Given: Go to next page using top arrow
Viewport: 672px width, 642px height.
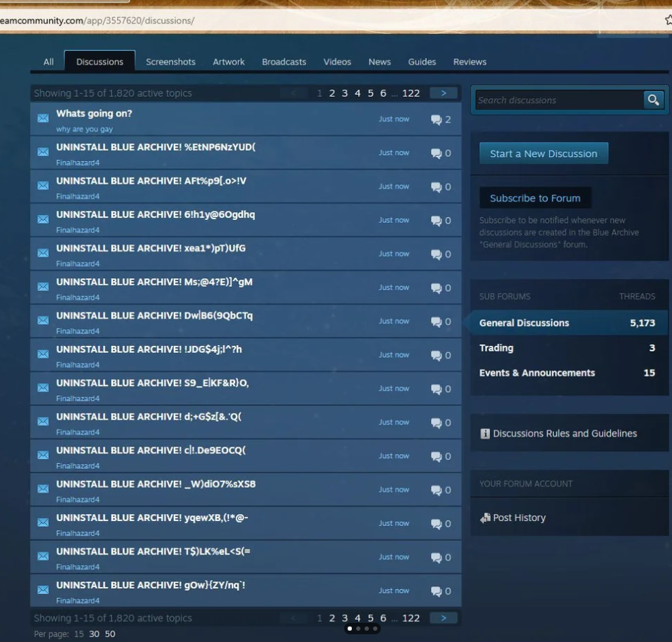Looking at the screenshot, I should [x=444, y=93].
